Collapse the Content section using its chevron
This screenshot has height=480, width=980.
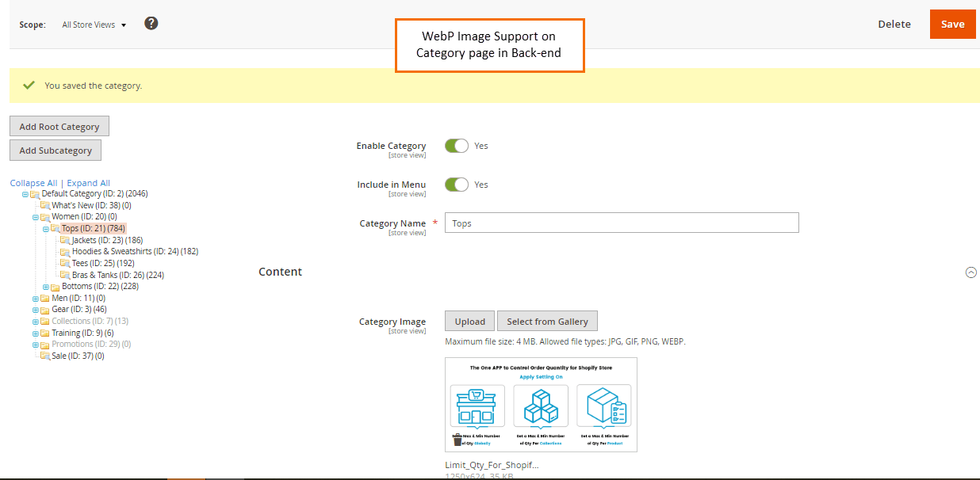click(970, 272)
